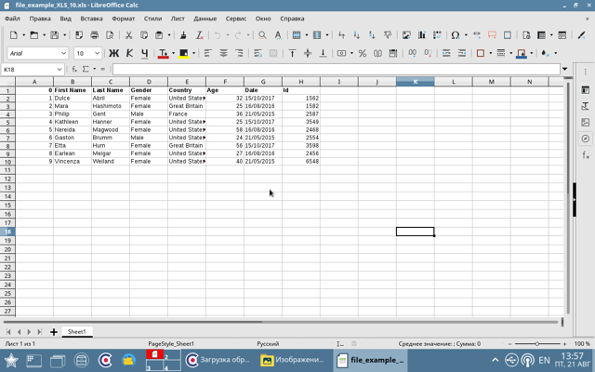The width and height of the screenshot is (595, 372).
Task: Open Find and Replace magnifier icon
Action: pyautogui.click(x=262, y=35)
